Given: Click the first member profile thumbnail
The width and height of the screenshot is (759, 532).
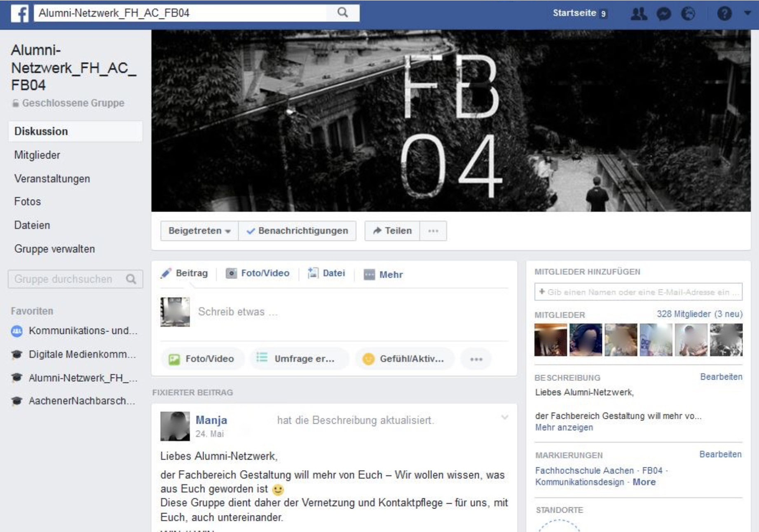Looking at the screenshot, I should [551, 340].
